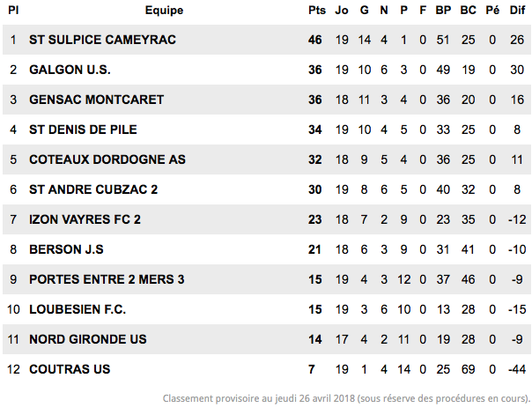Click the Pts column header
The height and width of the screenshot is (408, 532).
317,11
